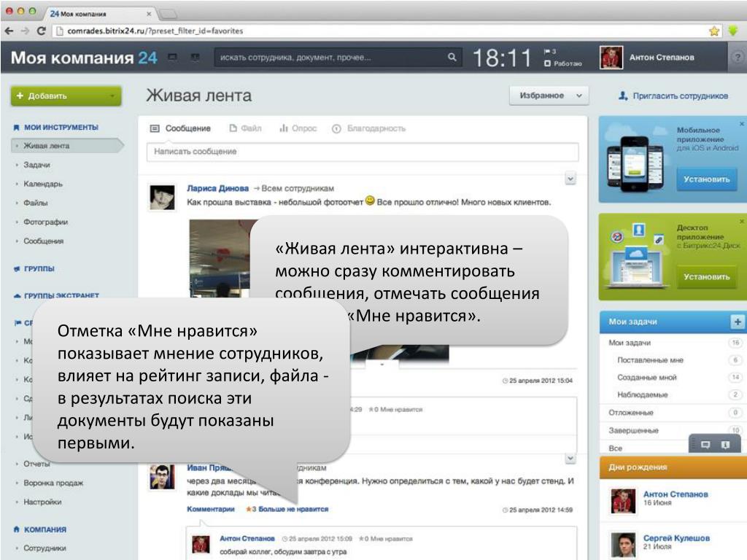Click Иван's avatar in the feed post
Viewport: 747px width, 560px height.
tap(162, 477)
